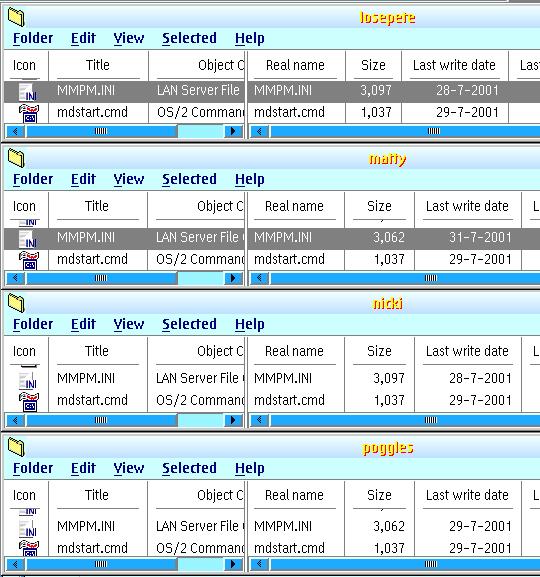Open the Selected menu in maffy window
The image size is (540, 577).
click(x=189, y=179)
